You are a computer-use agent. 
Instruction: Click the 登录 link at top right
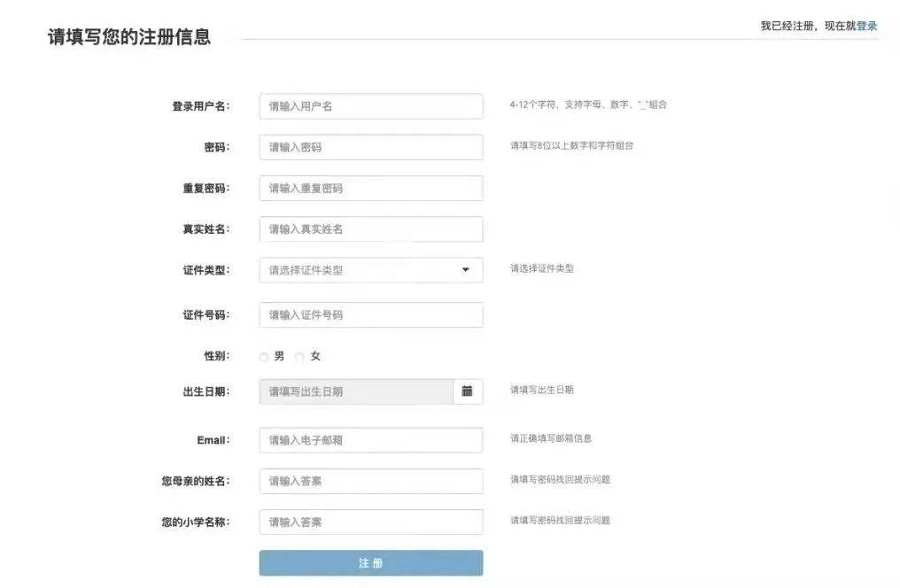click(865, 25)
